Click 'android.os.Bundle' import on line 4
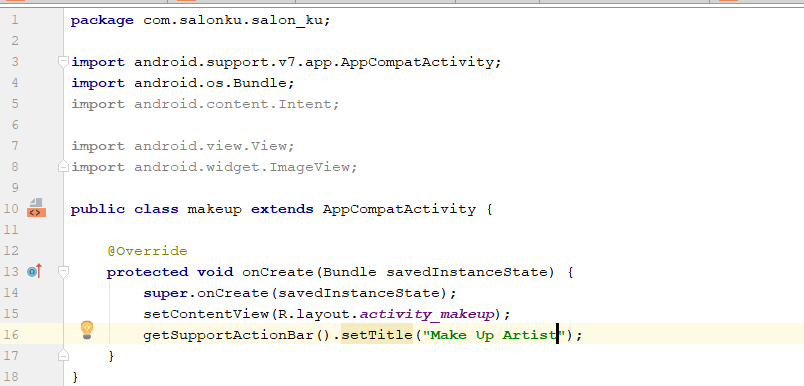The height and width of the screenshot is (386, 804). point(211,83)
